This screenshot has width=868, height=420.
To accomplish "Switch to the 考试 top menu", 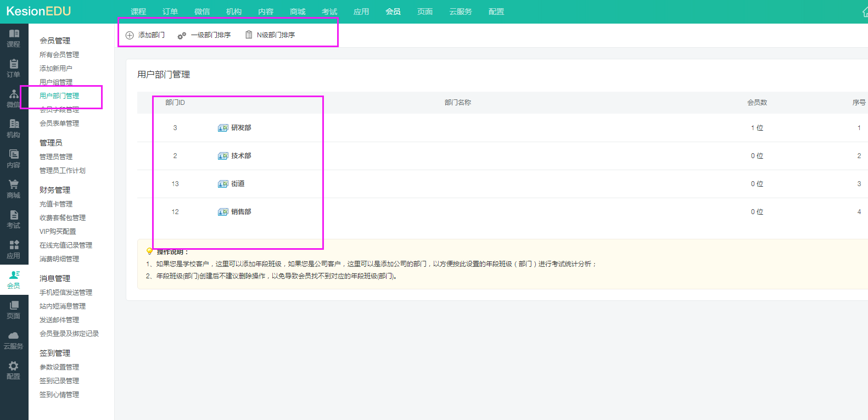I will click(x=329, y=12).
